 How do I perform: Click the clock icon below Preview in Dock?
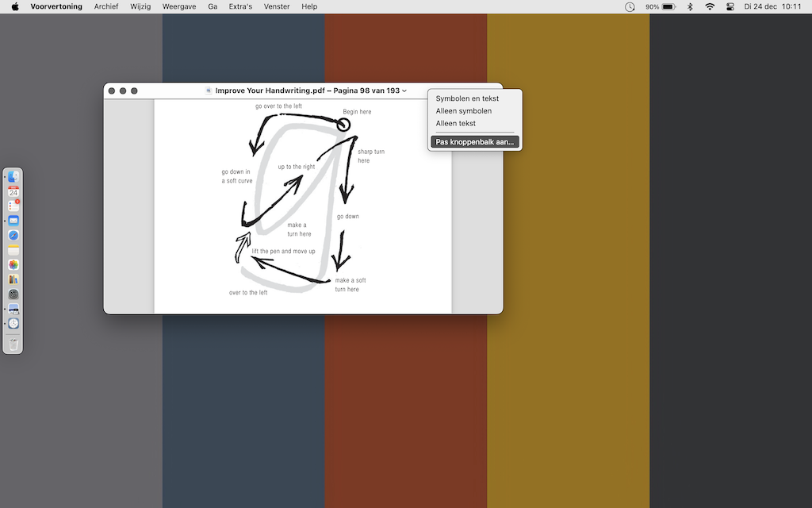(x=13, y=324)
